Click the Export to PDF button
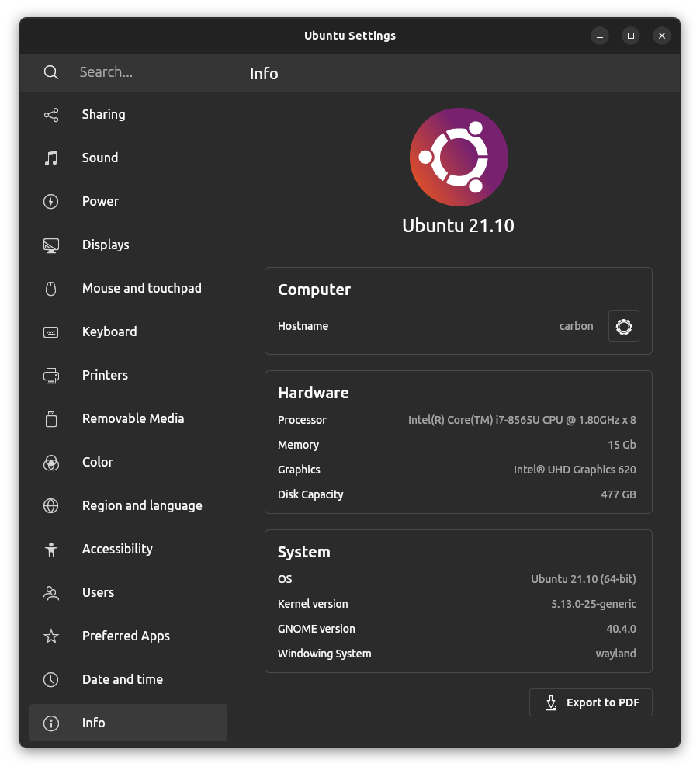The width and height of the screenshot is (700, 770). pyautogui.click(x=591, y=702)
